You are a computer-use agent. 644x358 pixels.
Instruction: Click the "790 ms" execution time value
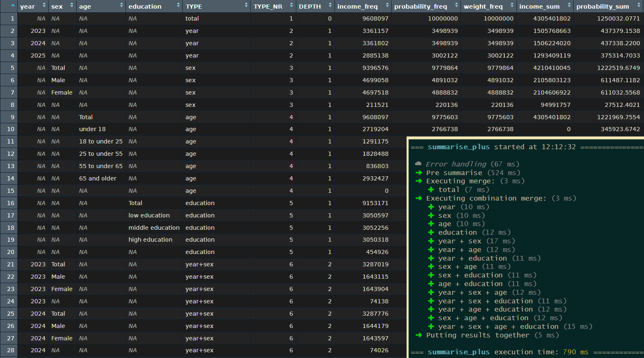click(575, 352)
